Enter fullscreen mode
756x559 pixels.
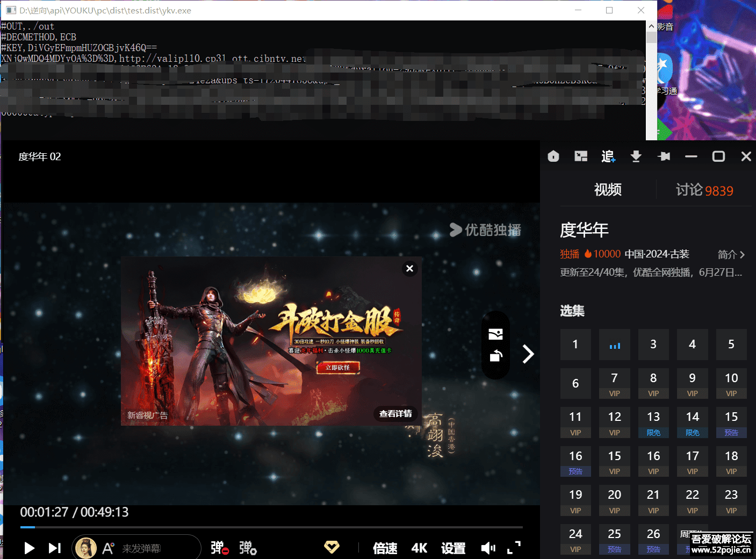coord(514,548)
